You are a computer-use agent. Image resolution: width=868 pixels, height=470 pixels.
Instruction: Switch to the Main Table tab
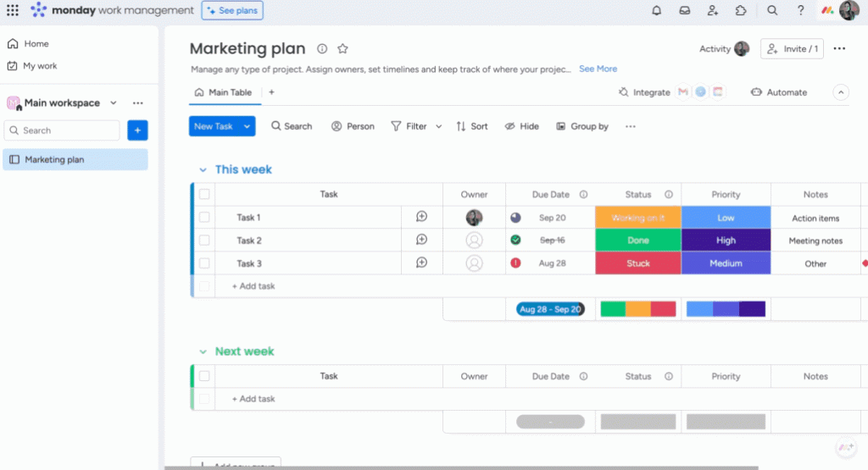point(224,92)
